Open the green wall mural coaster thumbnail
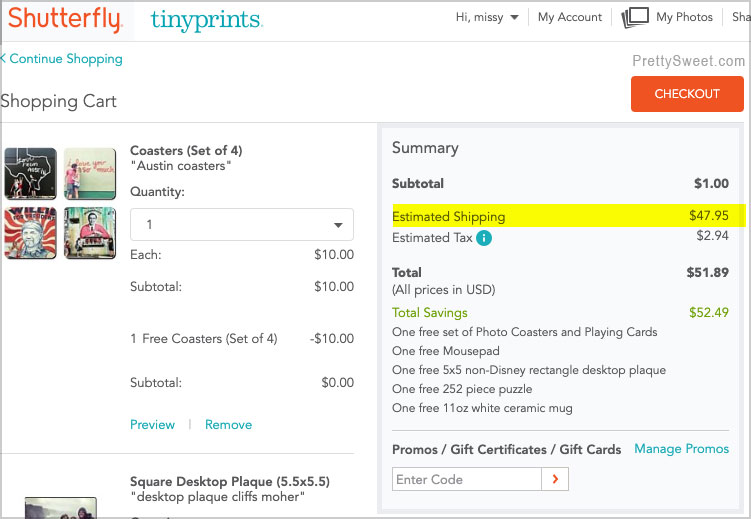The image size is (751, 519). [90, 174]
